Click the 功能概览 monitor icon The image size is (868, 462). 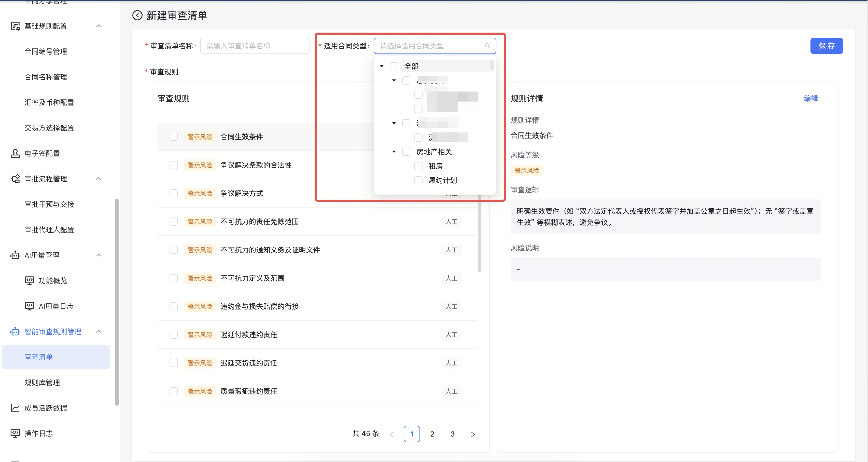(29, 281)
